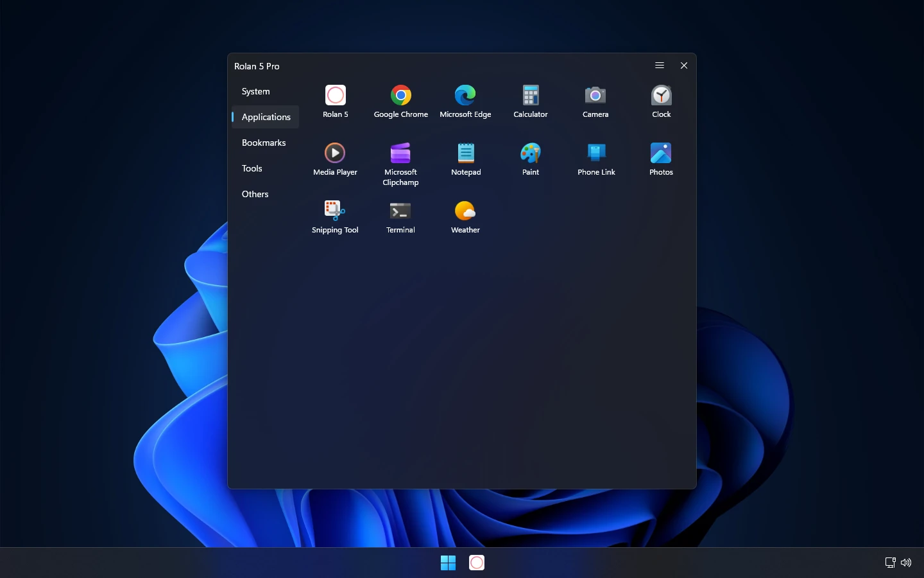This screenshot has width=924, height=578.
Task: Launch the Phone Link app
Action: 596,153
